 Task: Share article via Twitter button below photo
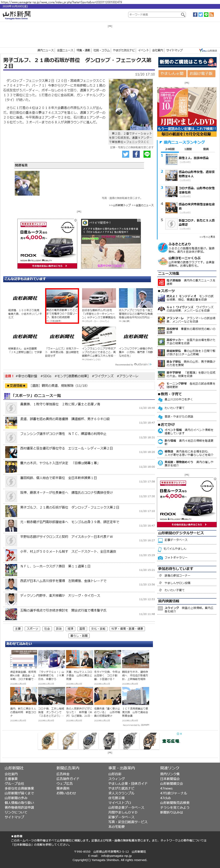[x=126, y=154]
